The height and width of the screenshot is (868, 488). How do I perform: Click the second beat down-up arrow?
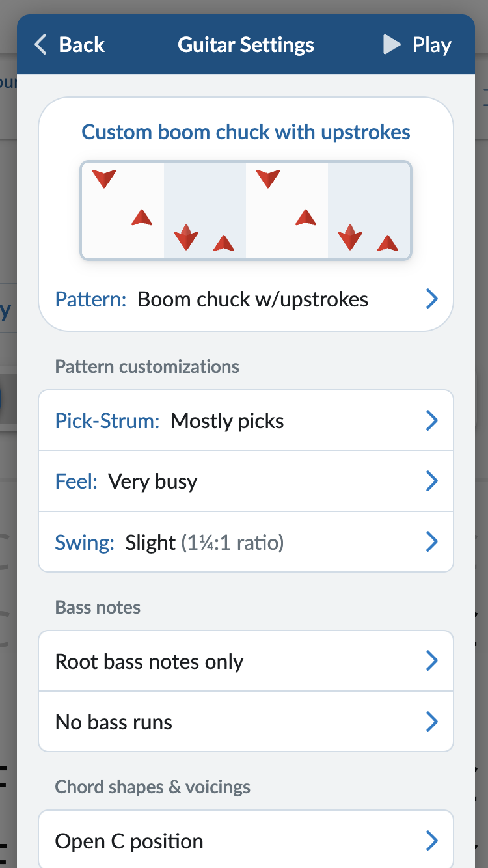pyautogui.click(x=187, y=237)
